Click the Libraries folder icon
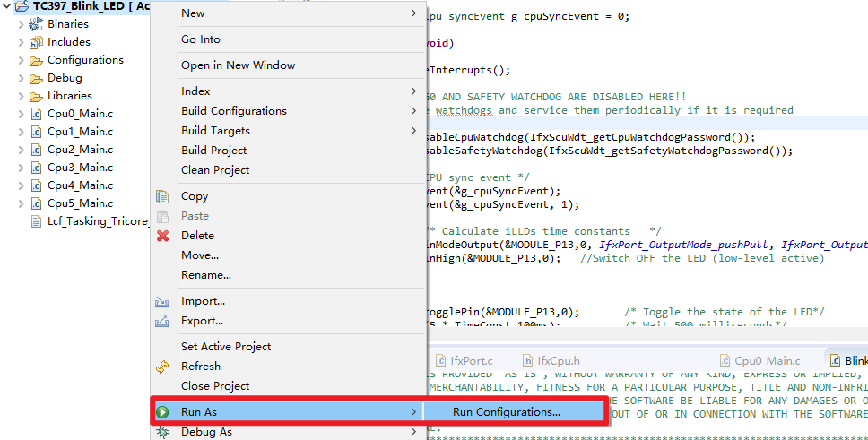 [36, 96]
